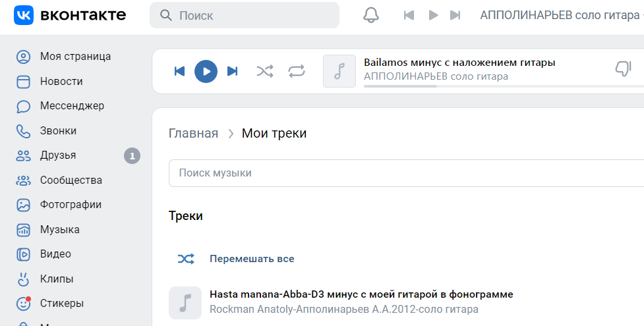Click the Треки section heading
The height and width of the screenshot is (326, 644).
[x=186, y=216]
